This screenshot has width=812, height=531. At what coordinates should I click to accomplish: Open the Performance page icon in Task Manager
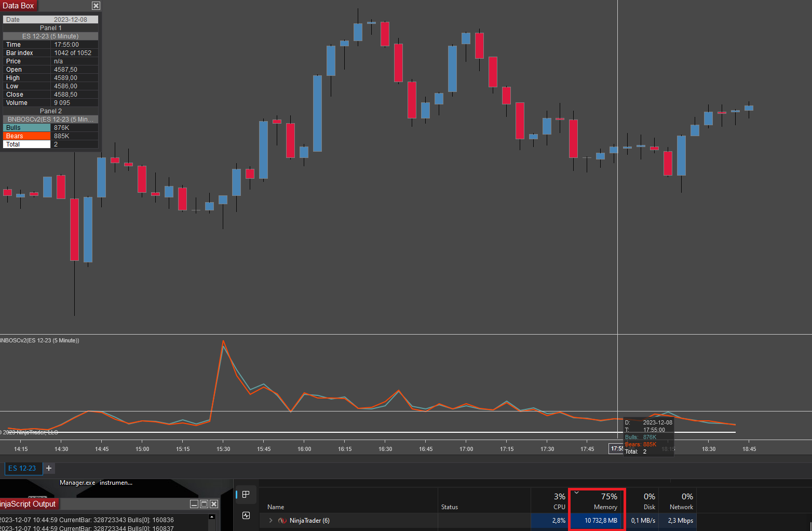click(x=246, y=515)
